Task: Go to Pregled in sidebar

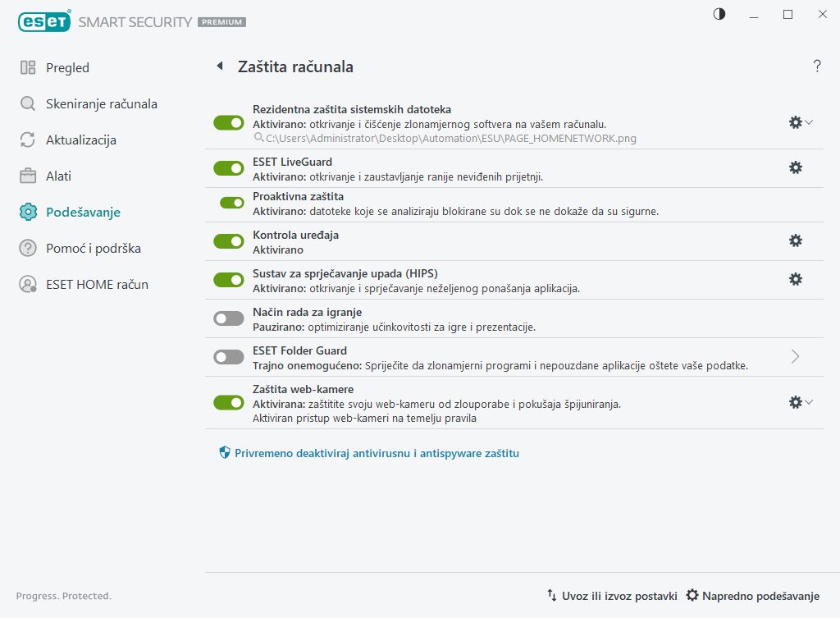Action: tap(67, 68)
